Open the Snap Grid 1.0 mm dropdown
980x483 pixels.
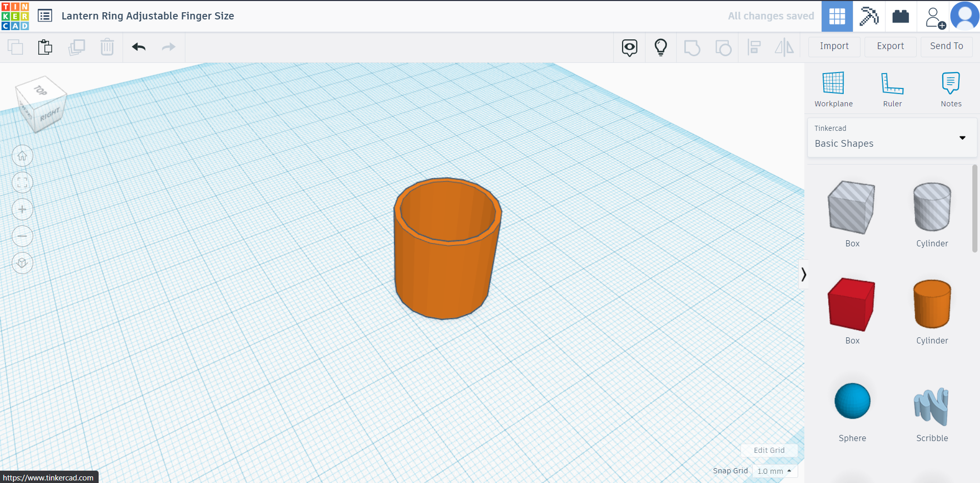775,471
